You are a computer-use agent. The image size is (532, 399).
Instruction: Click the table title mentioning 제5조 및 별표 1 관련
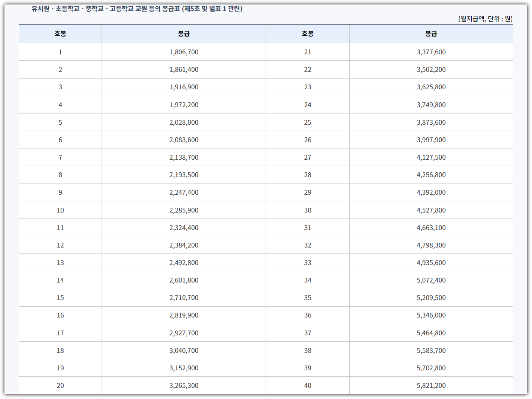(137, 9)
